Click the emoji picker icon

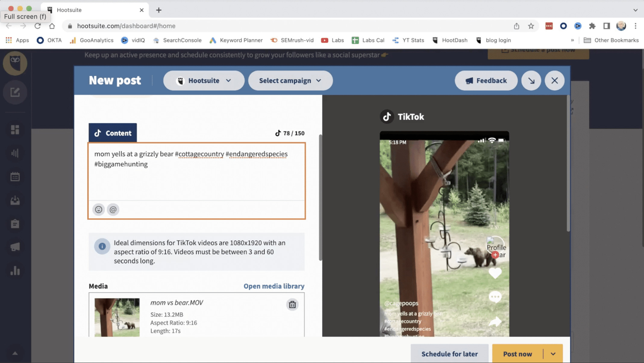[x=98, y=210]
